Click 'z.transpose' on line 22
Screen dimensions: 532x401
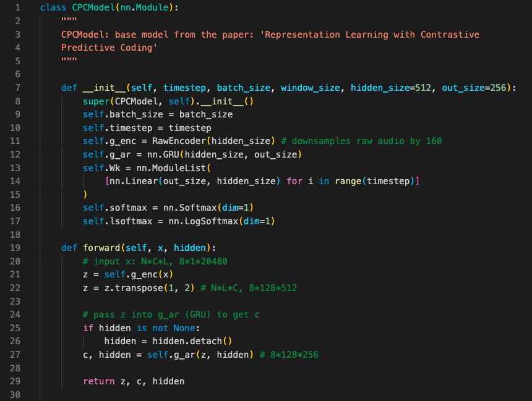point(134,288)
